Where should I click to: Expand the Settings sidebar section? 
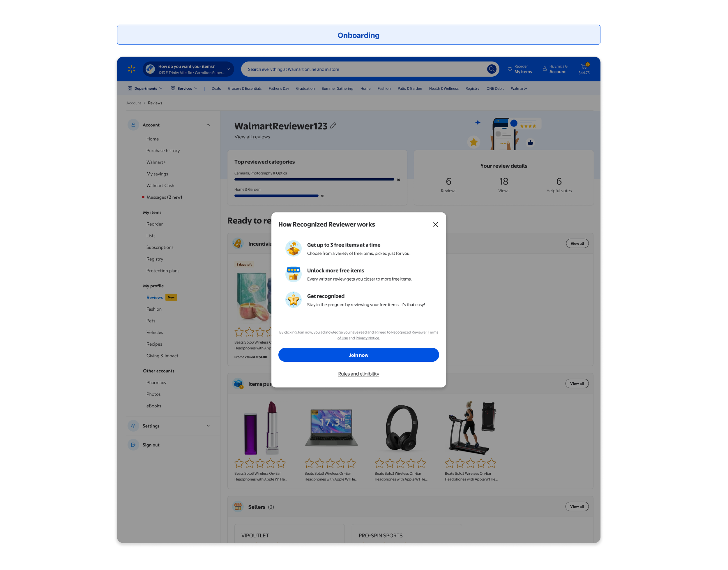[x=208, y=426]
